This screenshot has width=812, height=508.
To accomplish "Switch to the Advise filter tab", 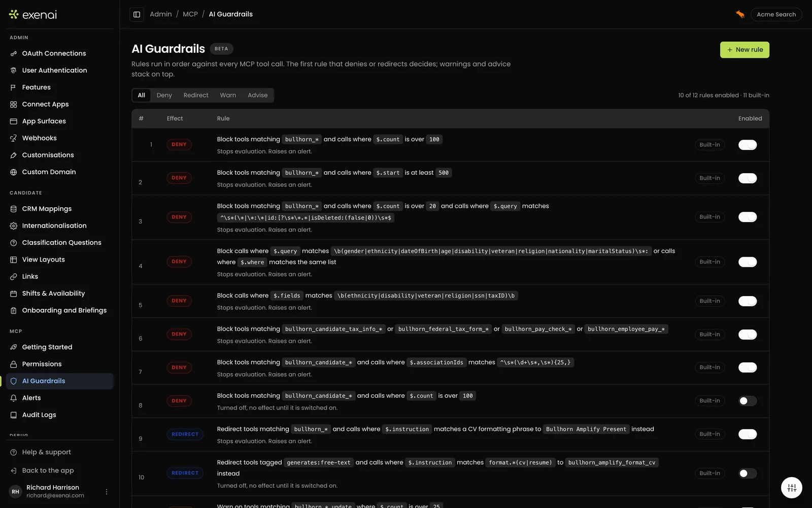I will coord(257,95).
